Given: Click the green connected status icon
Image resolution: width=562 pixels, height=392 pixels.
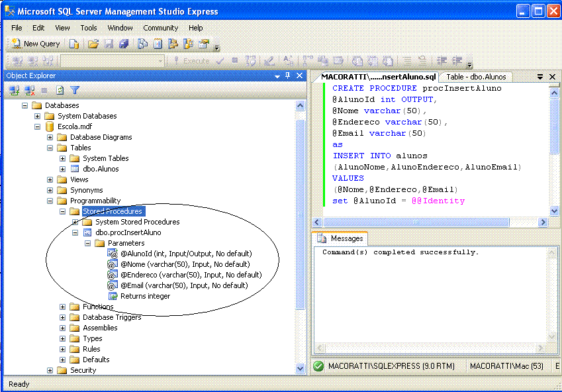Looking at the screenshot, I should point(318,366).
